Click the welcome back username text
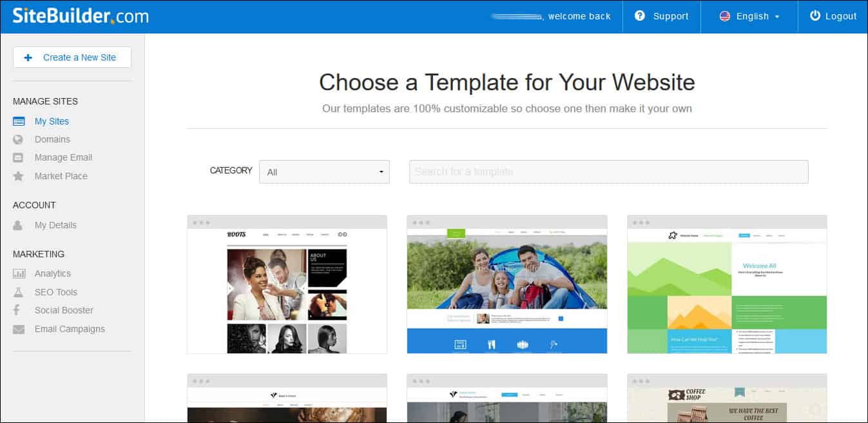Screen dimensions: 868x423 point(551,16)
